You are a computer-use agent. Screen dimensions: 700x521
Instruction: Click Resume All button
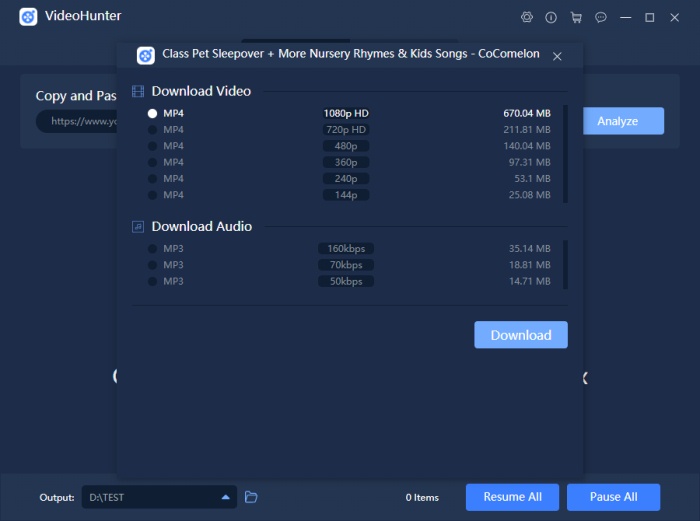pyautogui.click(x=512, y=497)
